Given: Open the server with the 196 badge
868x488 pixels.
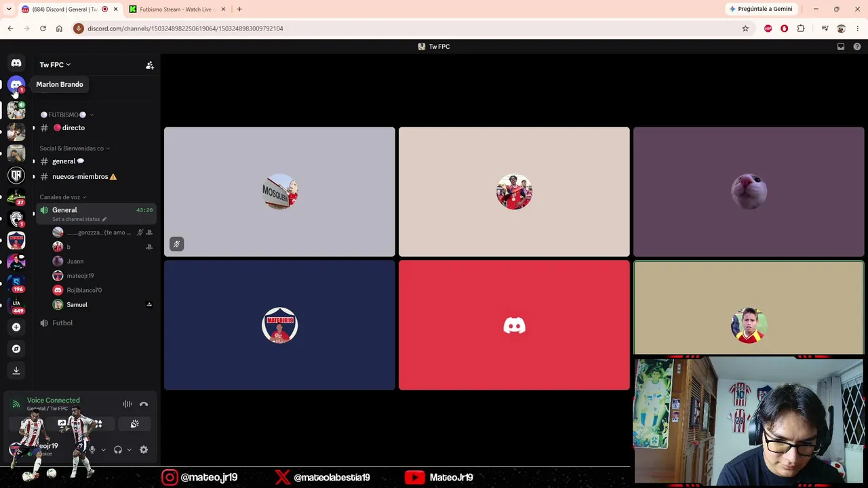Looking at the screenshot, I should (16, 283).
